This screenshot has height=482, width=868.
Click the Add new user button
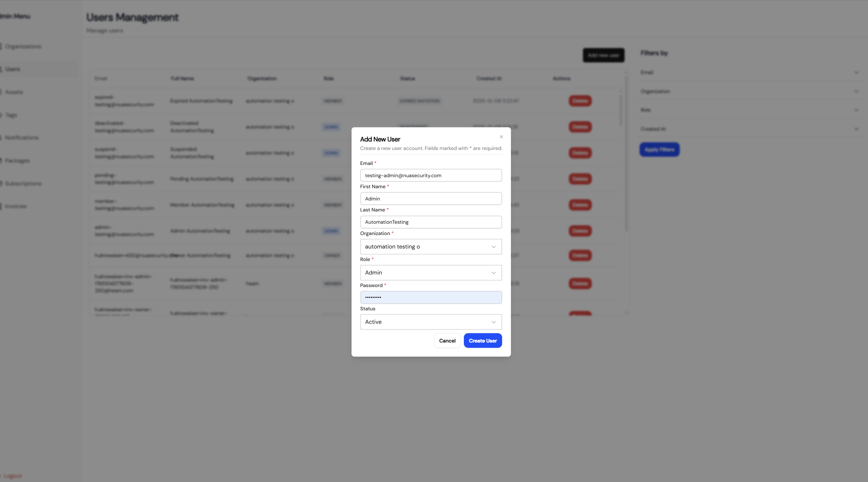point(603,55)
